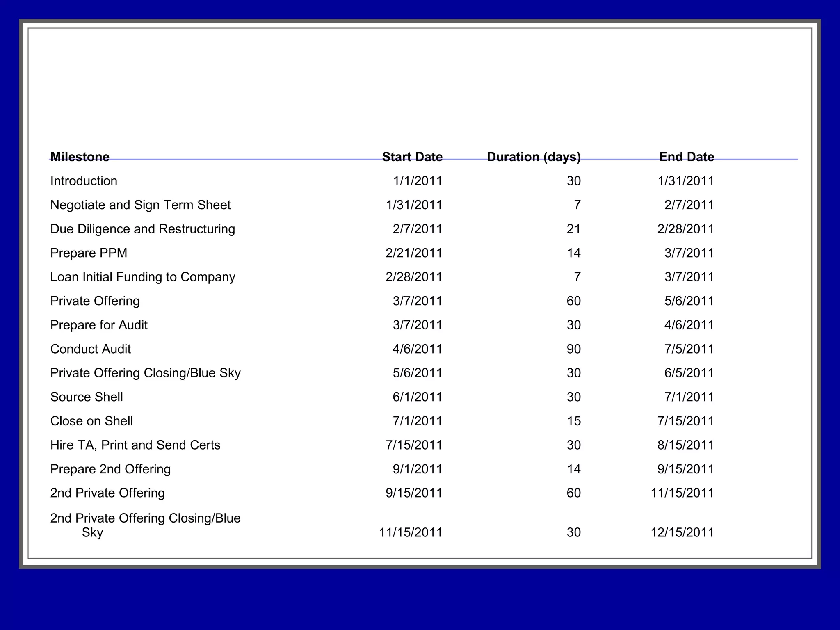This screenshot has height=630, width=840.
Task: Click the Milestone column header
Action: click(x=80, y=157)
